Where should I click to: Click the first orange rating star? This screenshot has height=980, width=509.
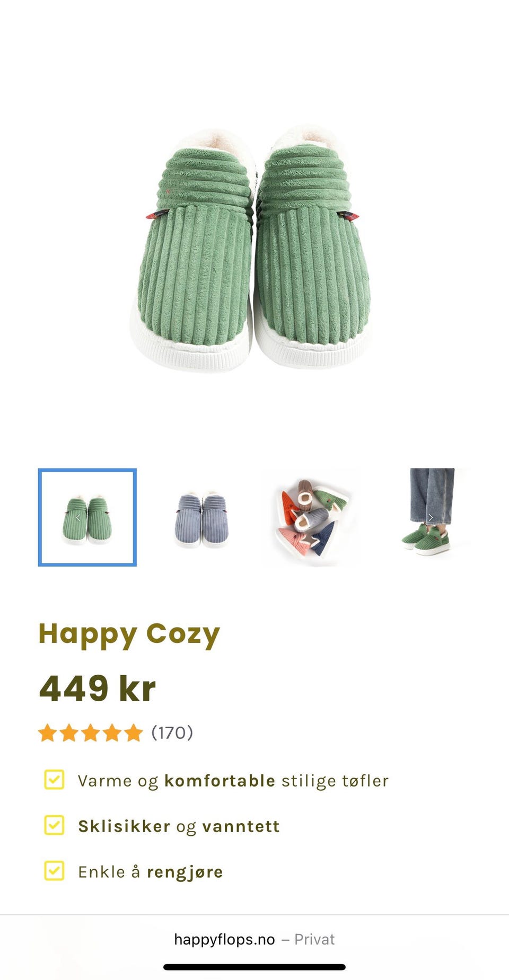48,733
